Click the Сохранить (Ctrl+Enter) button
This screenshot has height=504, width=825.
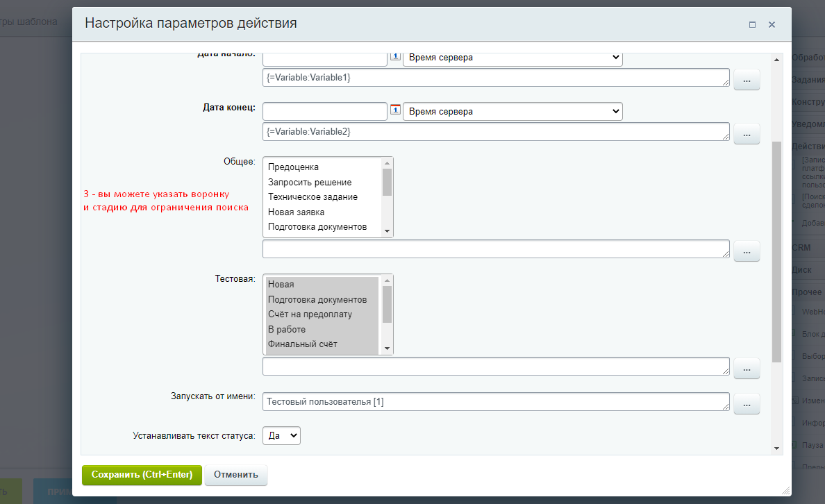[142, 475]
